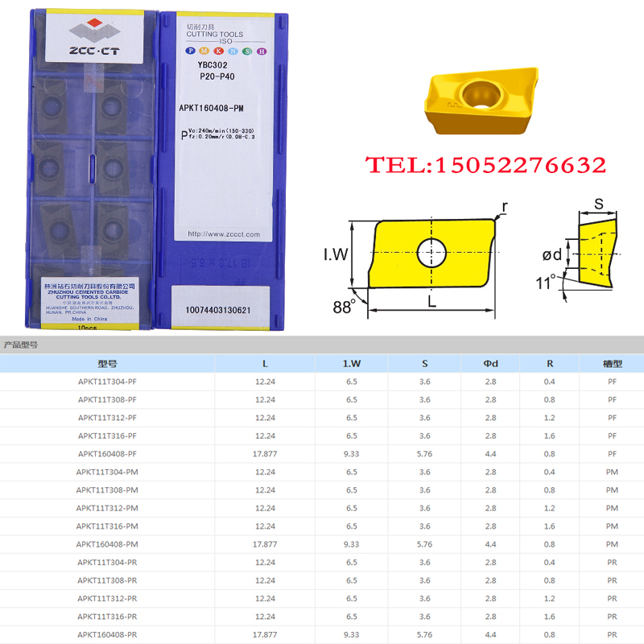The width and height of the screenshot is (644, 644).
Task: Click the APKT160408-PM text on the label
Action: tap(211, 108)
